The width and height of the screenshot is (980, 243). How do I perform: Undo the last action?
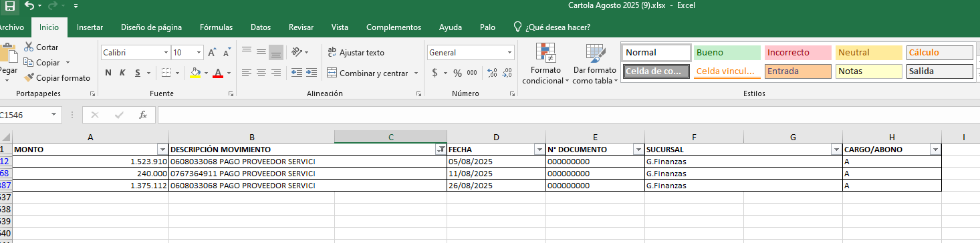(x=29, y=6)
